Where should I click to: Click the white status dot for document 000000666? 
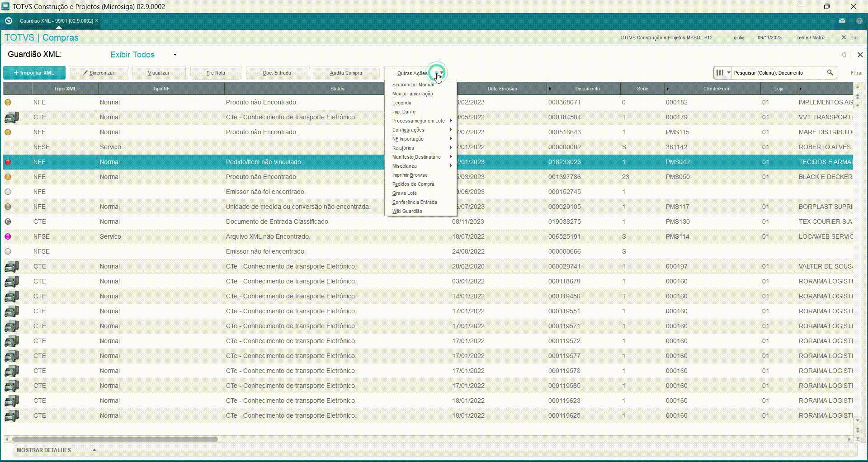coord(8,251)
